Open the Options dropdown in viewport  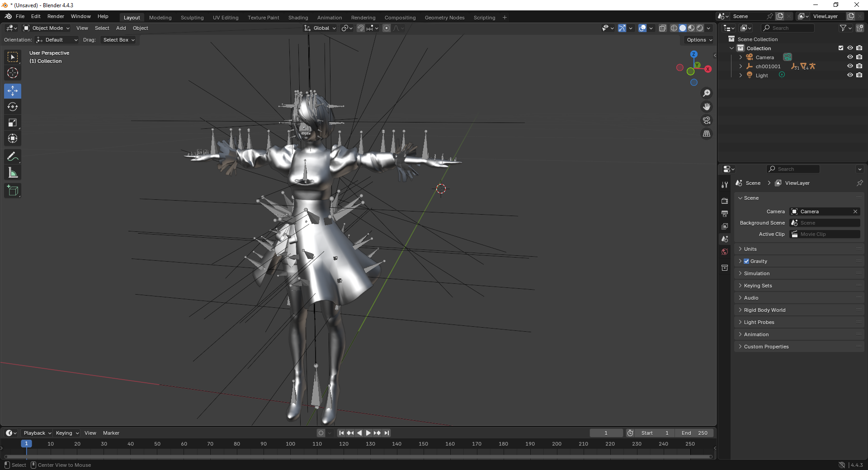(699, 40)
